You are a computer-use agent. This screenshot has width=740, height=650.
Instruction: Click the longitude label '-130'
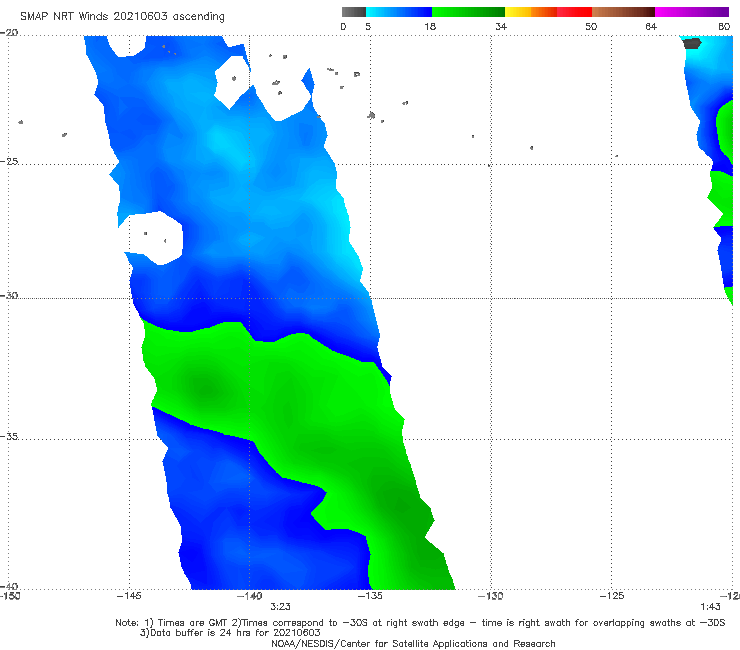coord(491,596)
